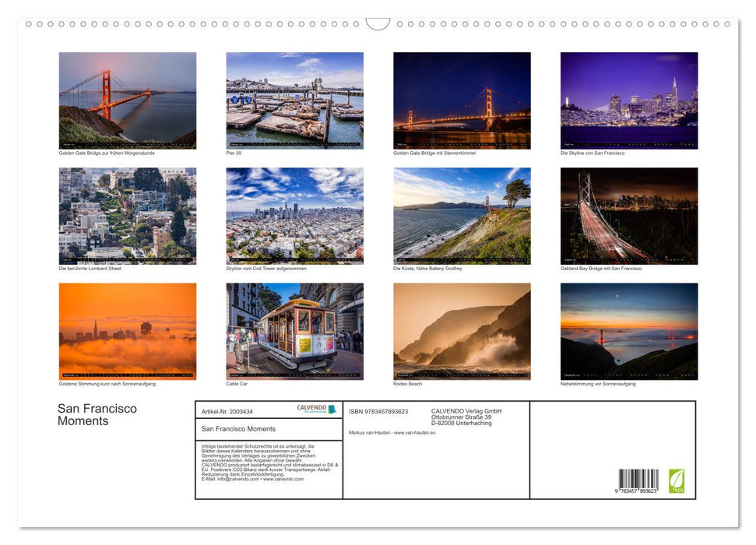This screenshot has width=756, height=545.
Task: Open the Oakland Bay Bridge night image
Action: [x=629, y=215]
